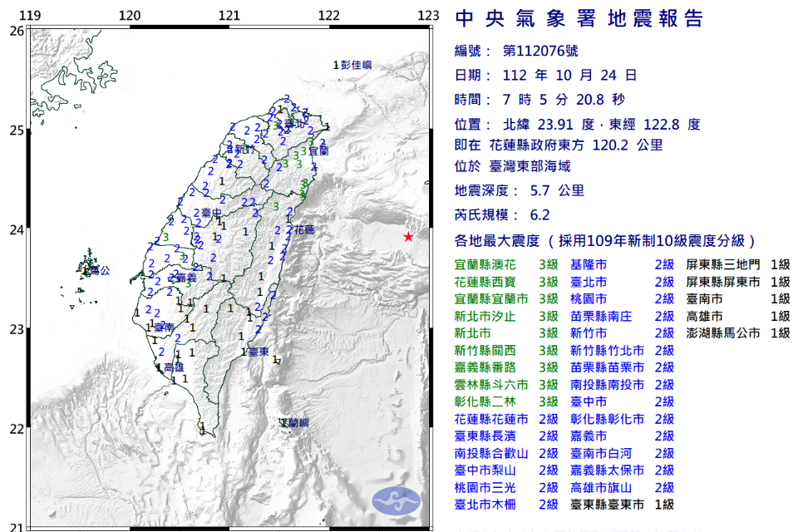Screen dimensions: 798x532
Task: Select the 苗栗縣苗栗市 2級 entry
Action: 623,367
